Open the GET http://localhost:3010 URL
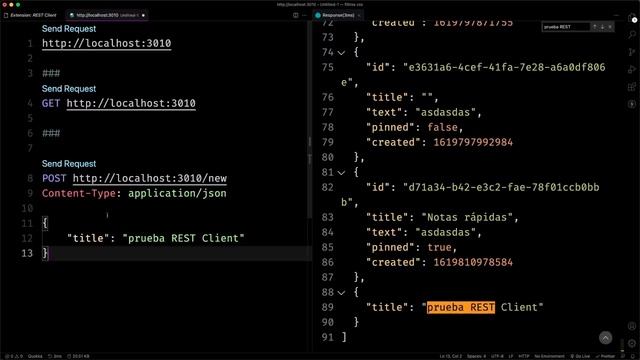This screenshot has width=640, height=360. [x=131, y=103]
